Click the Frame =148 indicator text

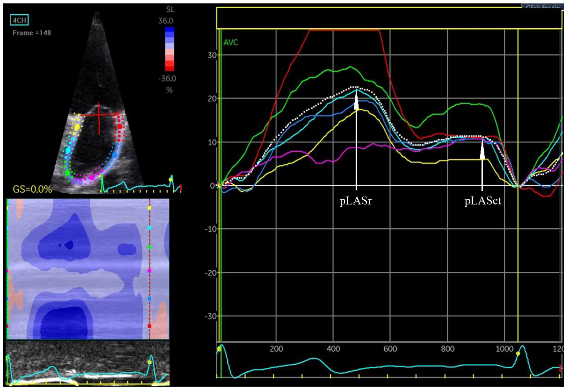point(32,33)
